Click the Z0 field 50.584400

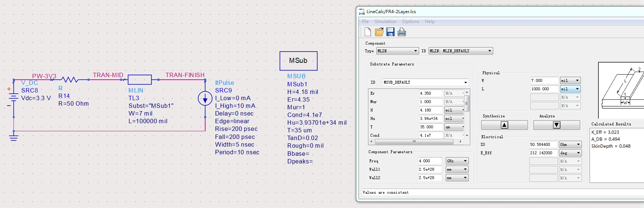click(x=544, y=144)
